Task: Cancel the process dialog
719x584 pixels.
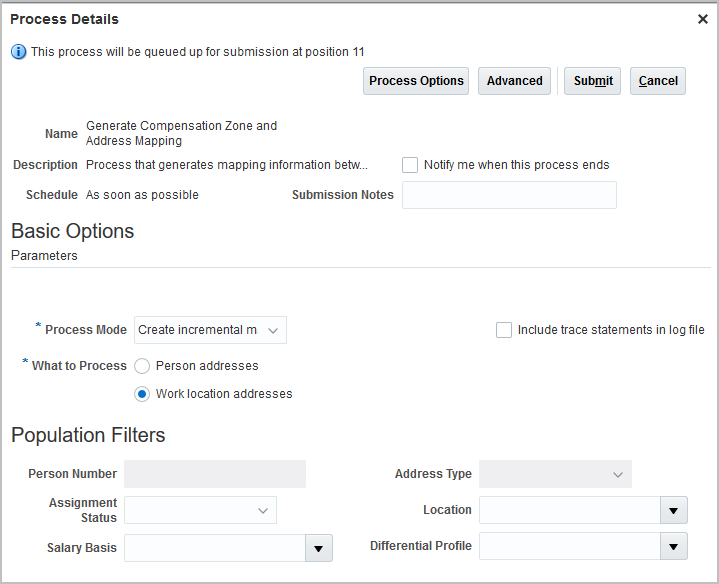Action: click(x=658, y=81)
